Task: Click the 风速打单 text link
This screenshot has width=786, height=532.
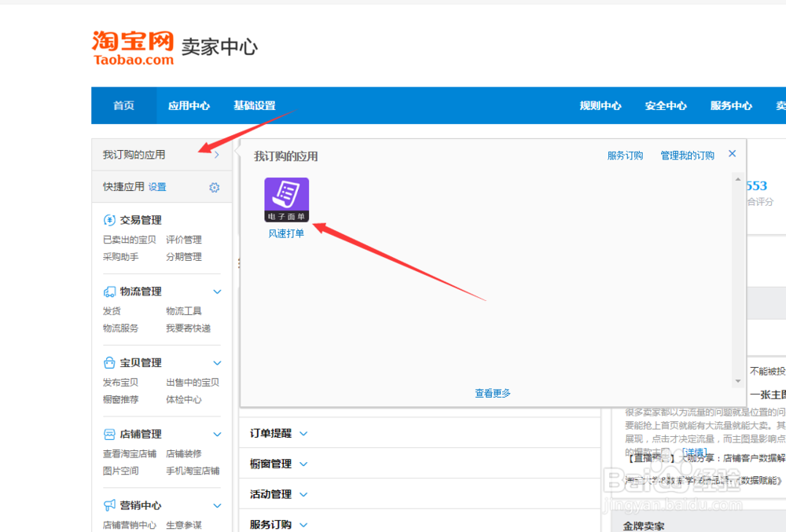Action: (x=286, y=233)
